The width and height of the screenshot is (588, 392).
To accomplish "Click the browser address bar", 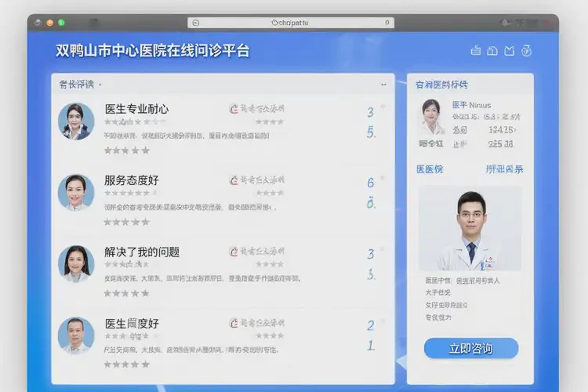I will 291,24.
